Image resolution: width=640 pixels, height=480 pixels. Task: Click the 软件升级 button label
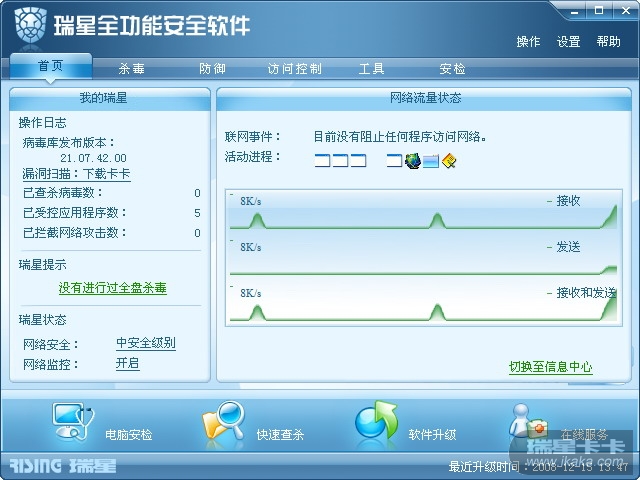432,435
